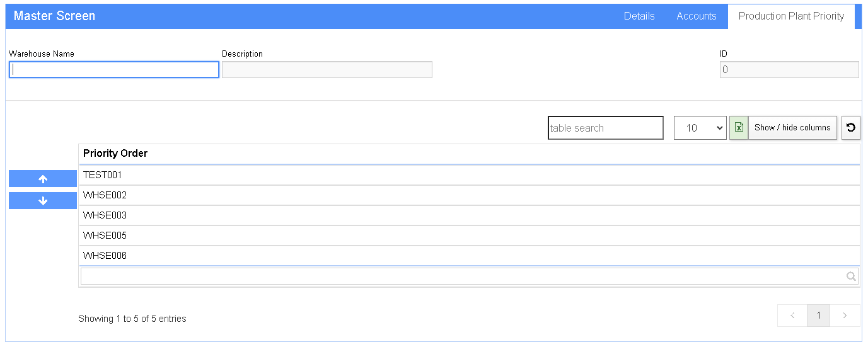Move selected row up with arrow button

pyautogui.click(x=43, y=179)
